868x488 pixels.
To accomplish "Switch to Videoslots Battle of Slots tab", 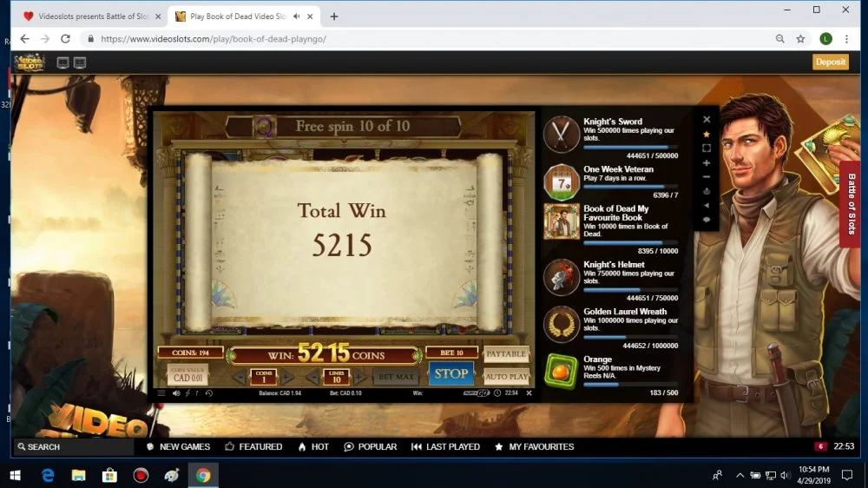I will tap(91, 16).
